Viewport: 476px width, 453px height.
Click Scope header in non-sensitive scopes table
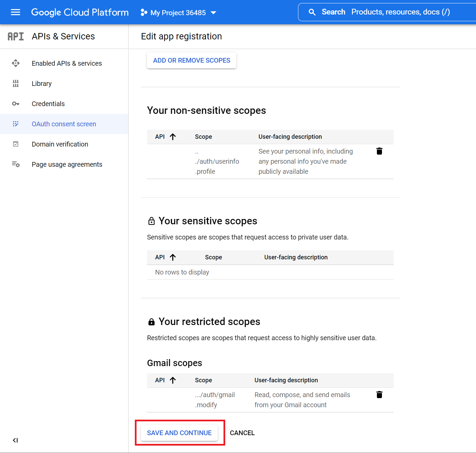click(203, 137)
